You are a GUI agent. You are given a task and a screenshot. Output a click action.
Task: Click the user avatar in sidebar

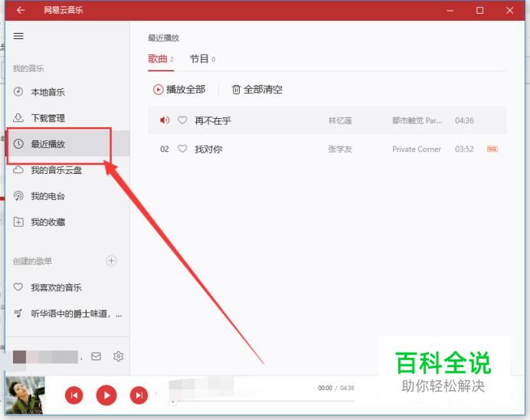[19, 356]
